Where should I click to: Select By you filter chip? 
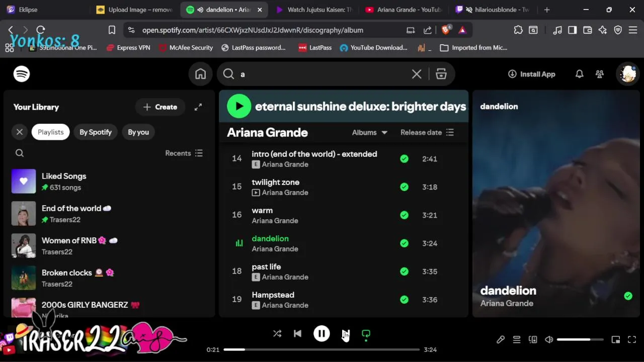138,132
